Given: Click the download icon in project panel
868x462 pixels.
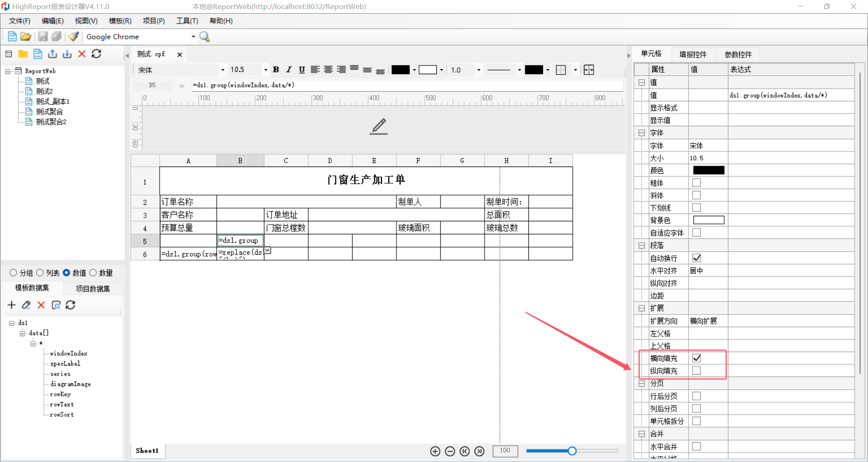Looking at the screenshot, I should click(x=67, y=54).
